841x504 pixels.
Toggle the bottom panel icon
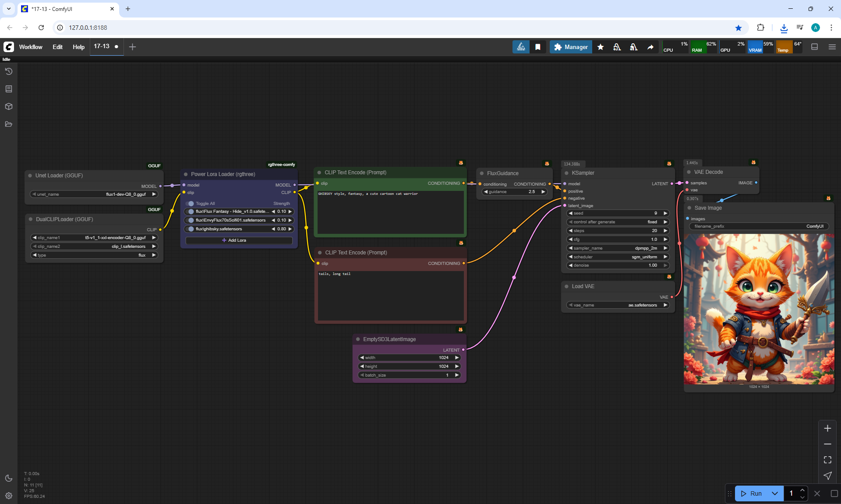coord(814,47)
